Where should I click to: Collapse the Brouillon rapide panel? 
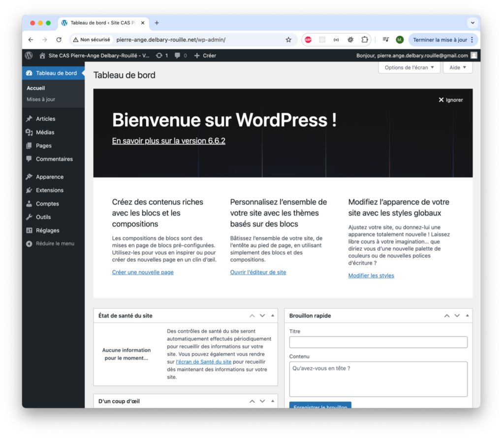pos(468,316)
